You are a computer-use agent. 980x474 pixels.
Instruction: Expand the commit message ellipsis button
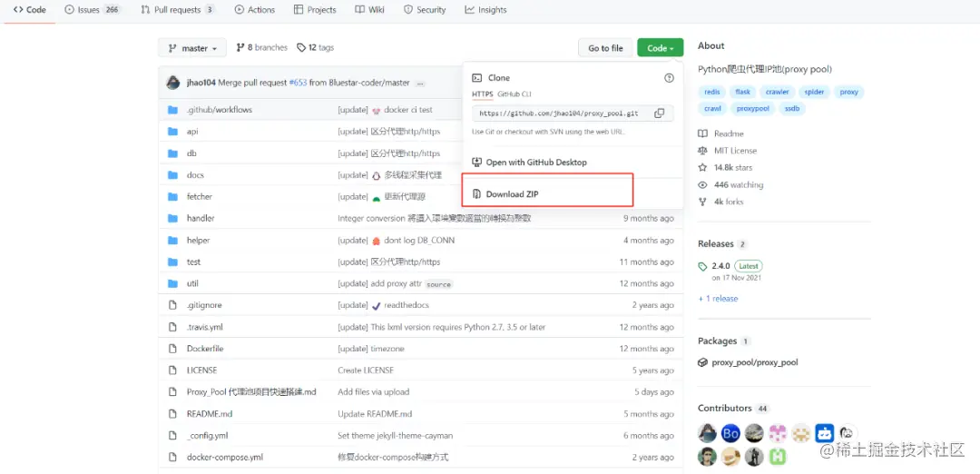click(x=420, y=84)
